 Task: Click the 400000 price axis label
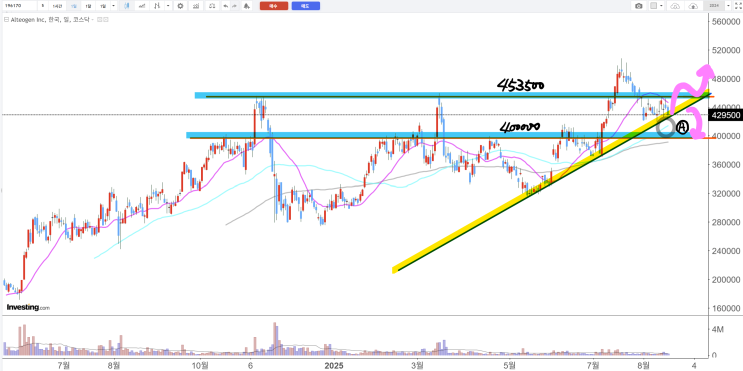point(725,136)
